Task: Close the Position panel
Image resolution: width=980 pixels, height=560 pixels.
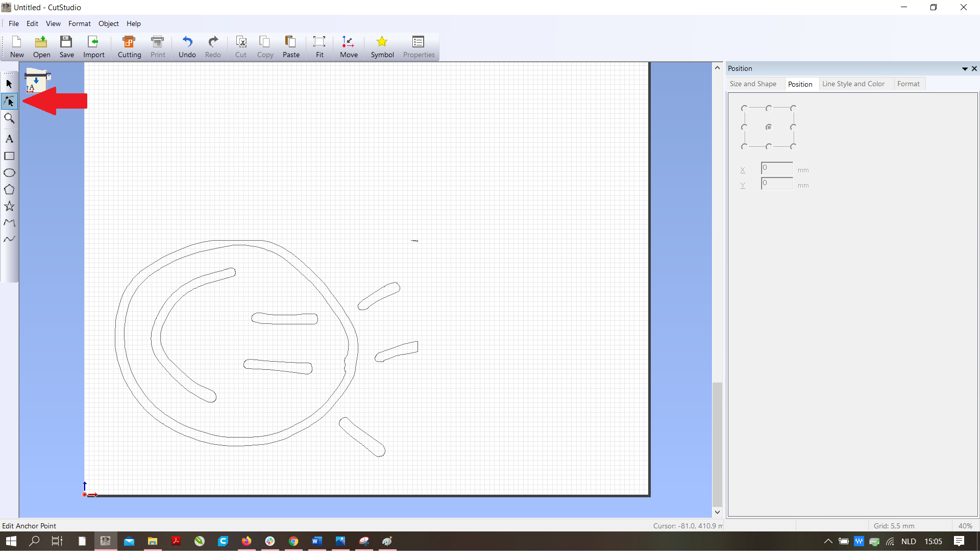Action: pos(974,69)
